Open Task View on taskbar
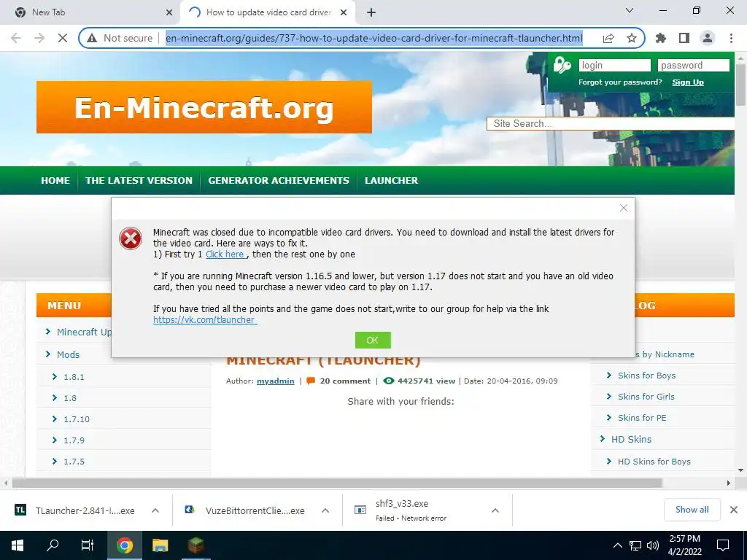The image size is (747, 560). tap(88, 545)
